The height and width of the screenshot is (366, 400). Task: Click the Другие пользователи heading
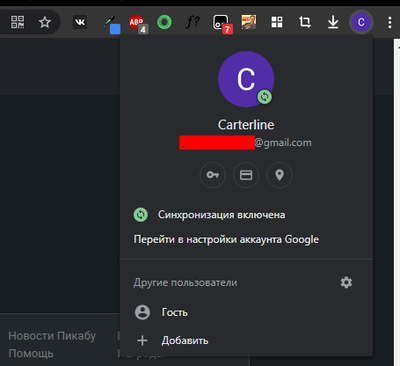pos(185,283)
